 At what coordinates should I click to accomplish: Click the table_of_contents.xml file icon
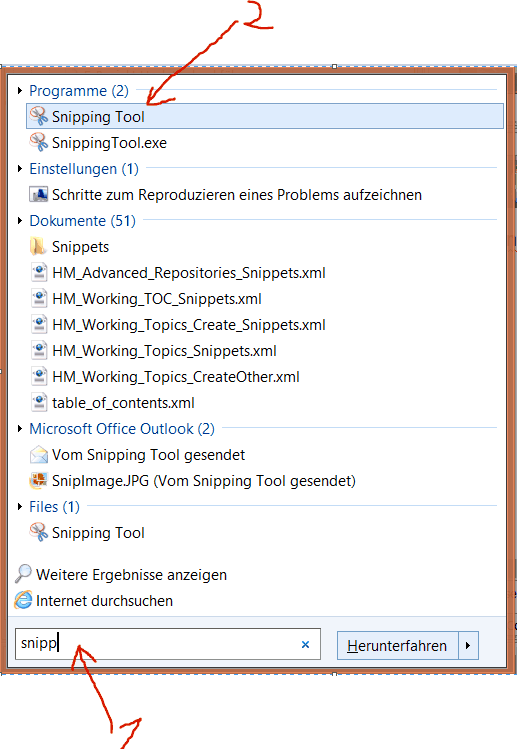(x=39, y=403)
